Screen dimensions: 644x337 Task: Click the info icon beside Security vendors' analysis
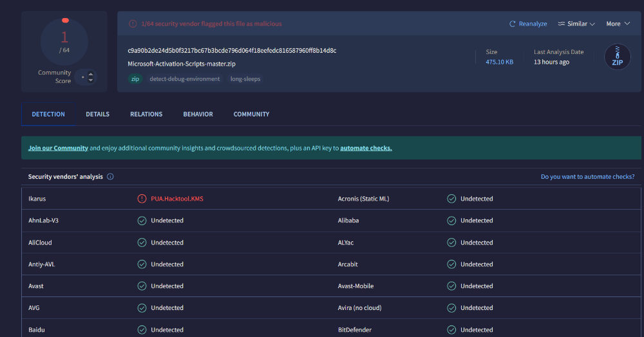tap(110, 177)
